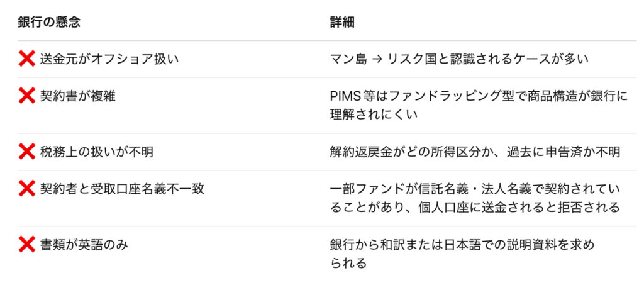Select the 契約書が複雑 concern text
The height and width of the screenshot is (285, 644).
(78, 96)
